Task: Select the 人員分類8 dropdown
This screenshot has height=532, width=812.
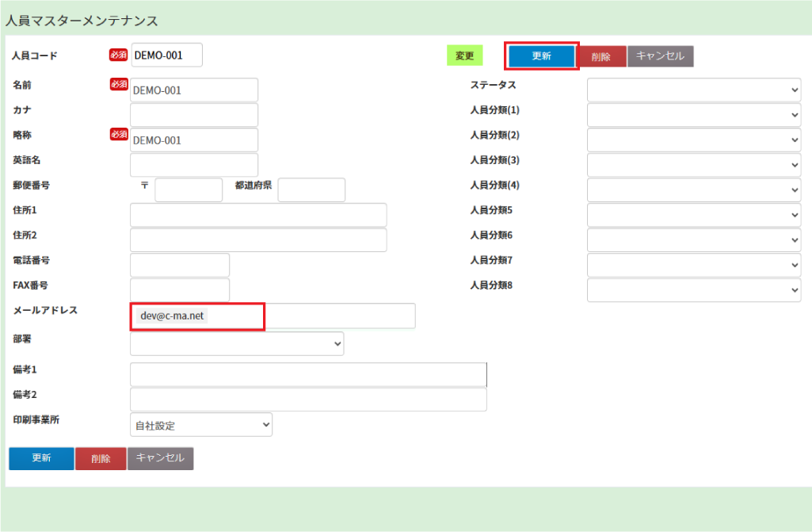Action: pos(693,290)
